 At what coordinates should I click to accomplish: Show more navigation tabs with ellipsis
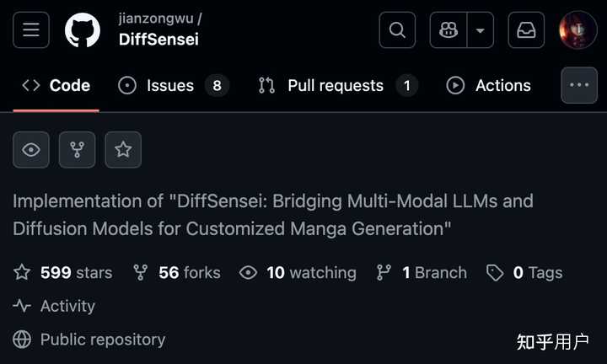click(x=579, y=85)
